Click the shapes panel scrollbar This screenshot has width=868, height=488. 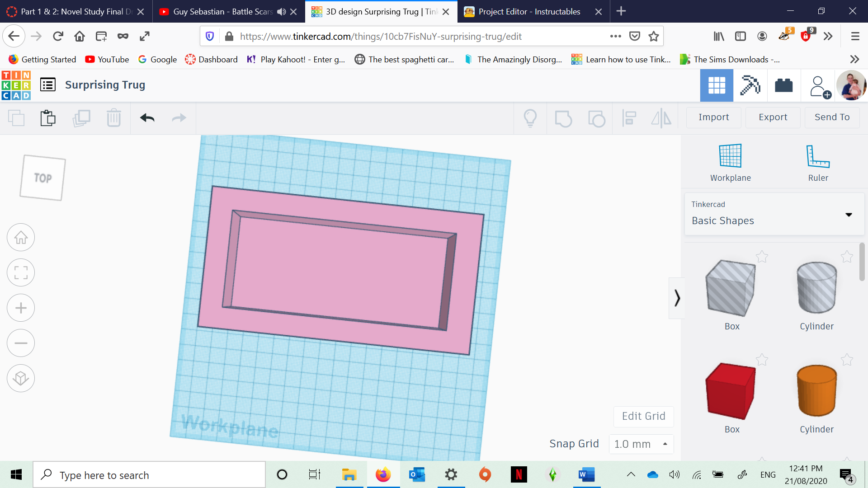pos(862,262)
